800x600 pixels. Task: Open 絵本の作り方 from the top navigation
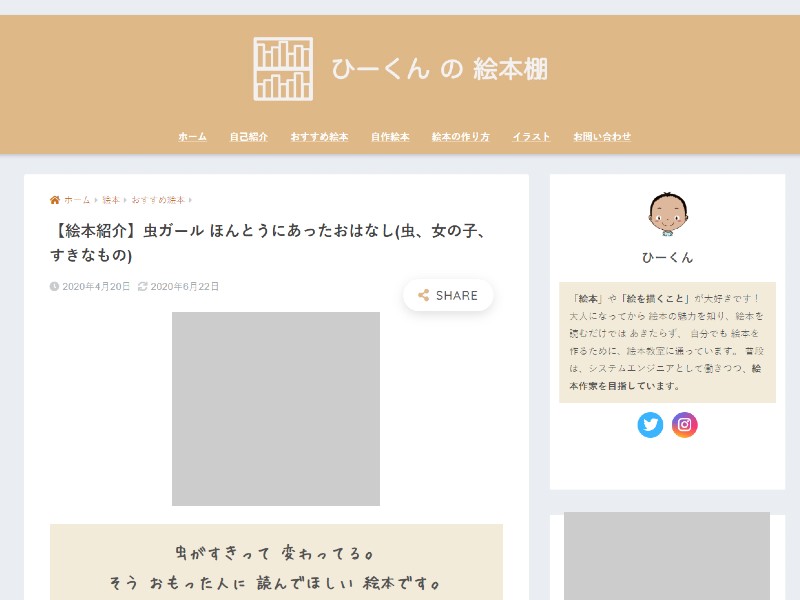tap(459, 137)
